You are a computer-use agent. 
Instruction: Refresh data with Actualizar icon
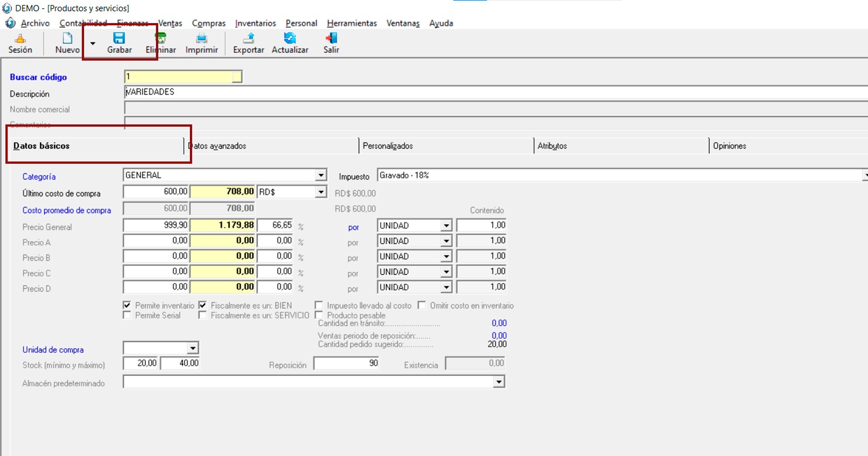coord(290,38)
